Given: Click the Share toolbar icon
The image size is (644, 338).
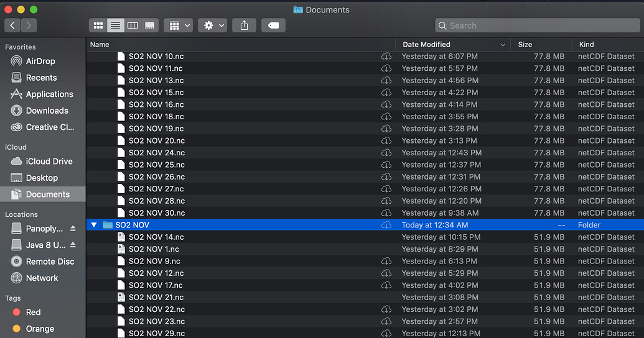Looking at the screenshot, I should click(x=244, y=25).
